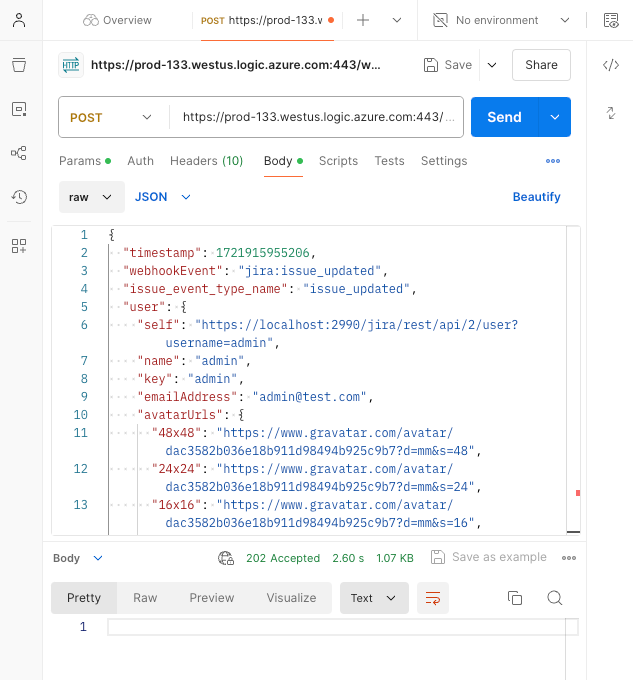Click the timestamp value 1721915955206
Viewport: 633px width, 680px height.
click(x=262, y=253)
